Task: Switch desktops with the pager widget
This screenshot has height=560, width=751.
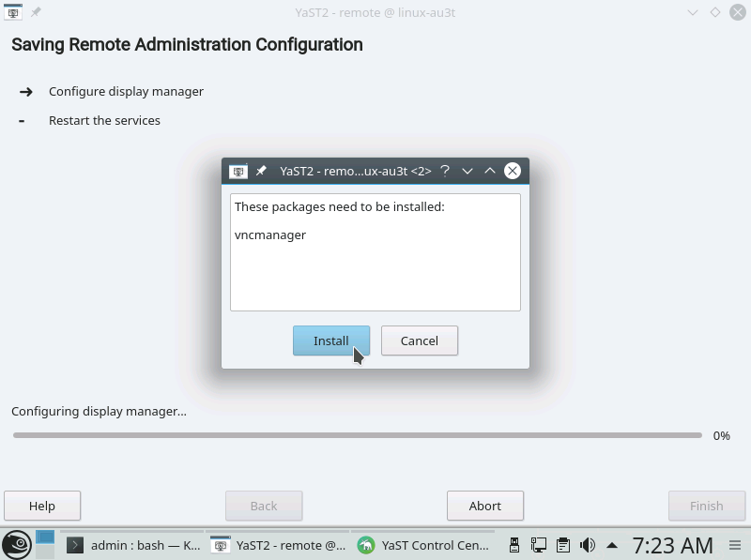Action: tap(45, 545)
